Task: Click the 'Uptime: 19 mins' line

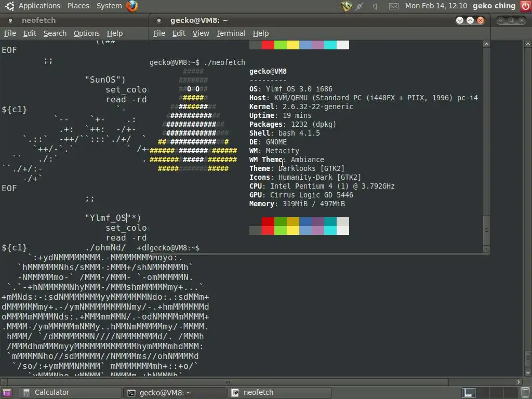Action: click(x=280, y=115)
